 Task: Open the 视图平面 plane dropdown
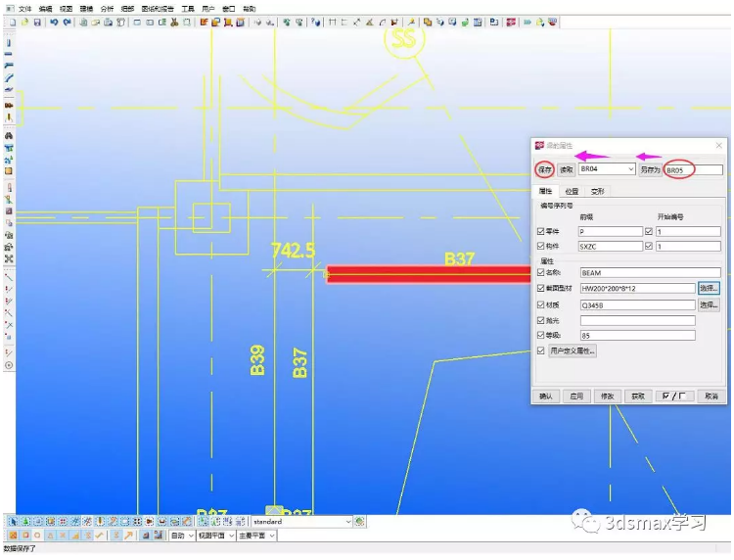(x=215, y=536)
